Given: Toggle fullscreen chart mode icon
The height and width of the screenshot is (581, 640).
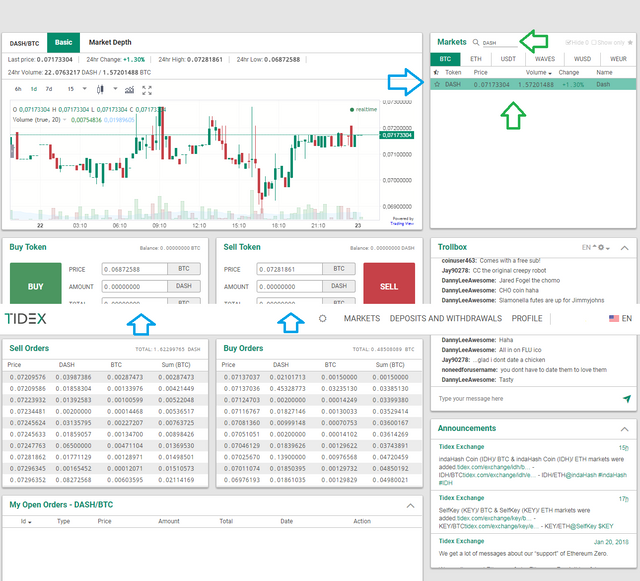Looking at the screenshot, I should coord(147,90).
